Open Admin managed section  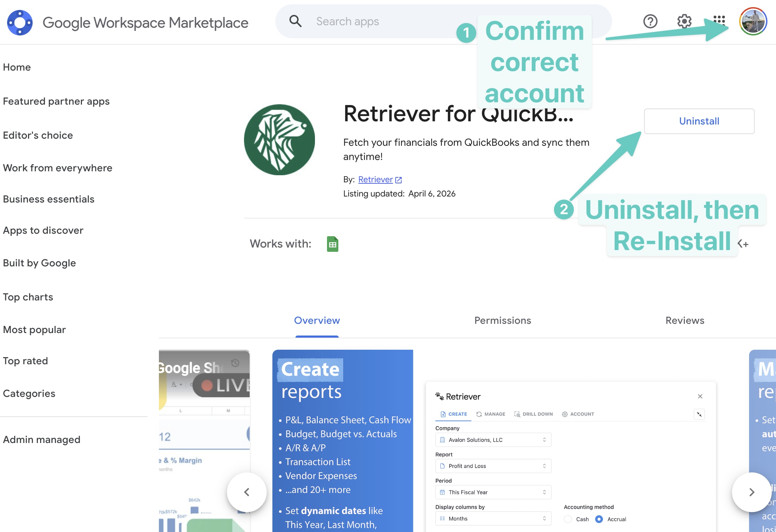click(41, 439)
